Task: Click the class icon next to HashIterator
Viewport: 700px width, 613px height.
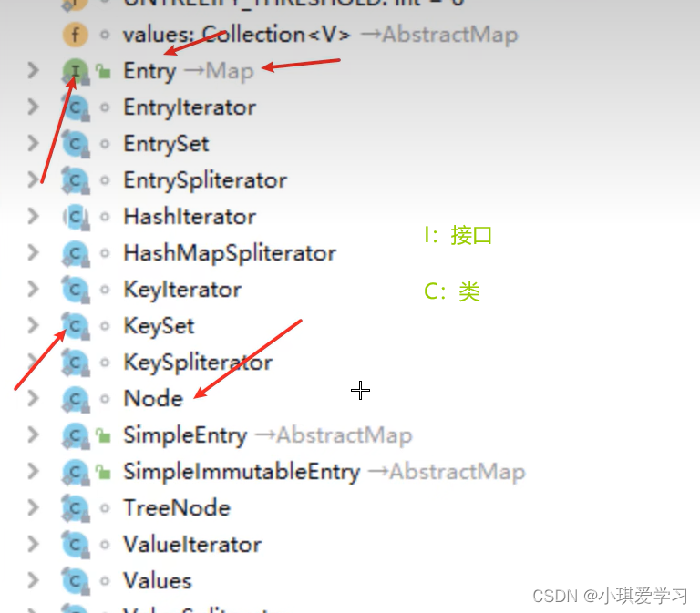Action: (x=76, y=217)
